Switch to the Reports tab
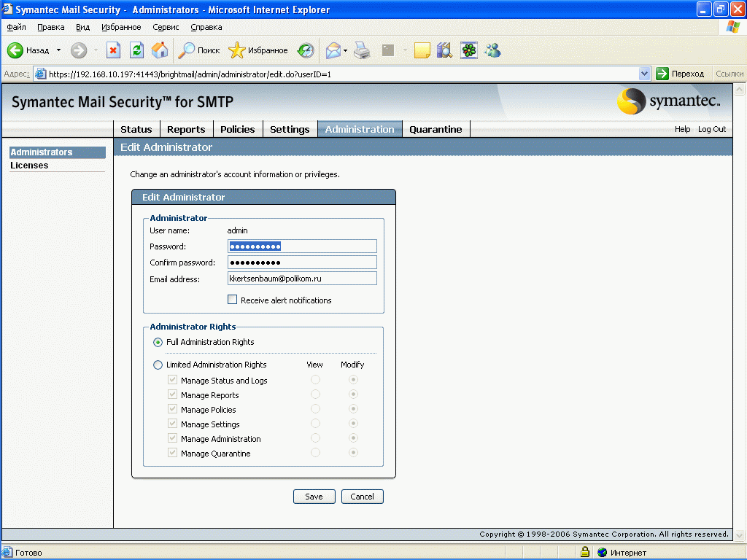This screenshot has height=560, width=747. [186, 129]
